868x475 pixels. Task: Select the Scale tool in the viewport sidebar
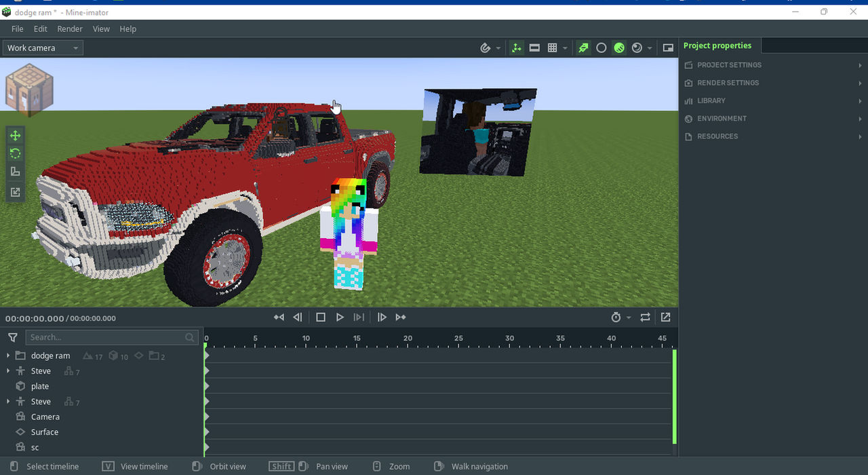coord(15,172)
